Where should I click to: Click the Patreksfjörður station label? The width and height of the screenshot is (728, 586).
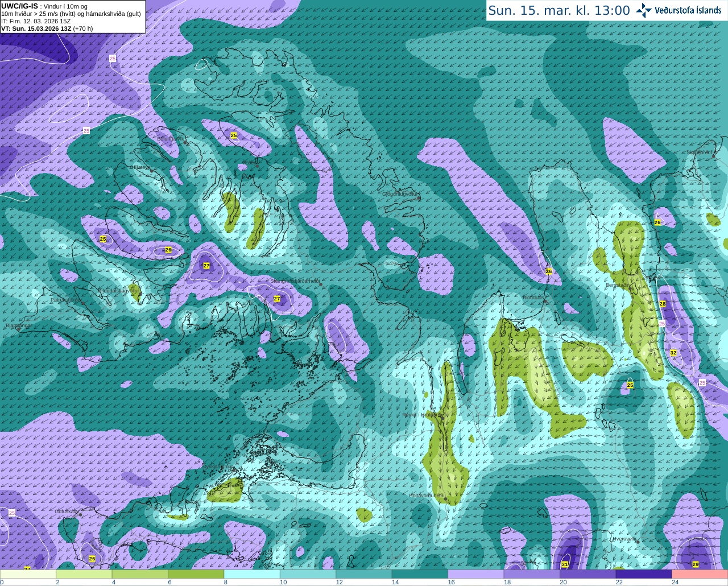(66, 299)
